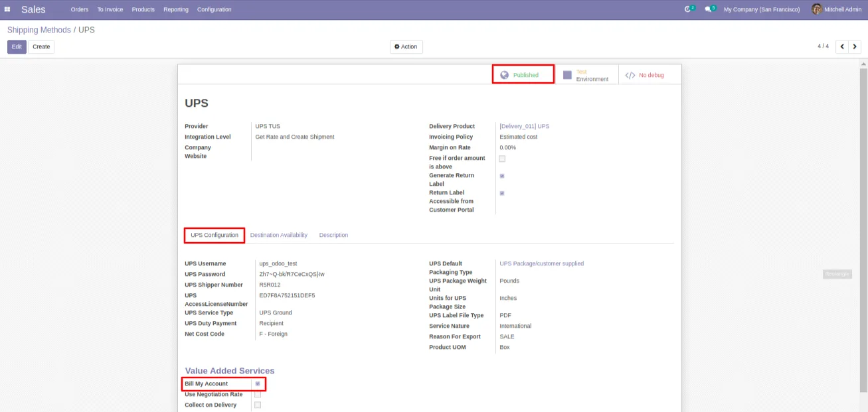The image size is (868, 412).
Task: Click the 4 / 4 pager counter
Action: pyautogui.click(x=823, y=46)
